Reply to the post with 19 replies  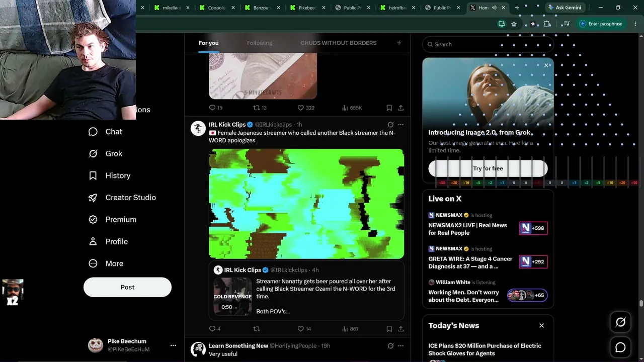[x=216, y=108]
